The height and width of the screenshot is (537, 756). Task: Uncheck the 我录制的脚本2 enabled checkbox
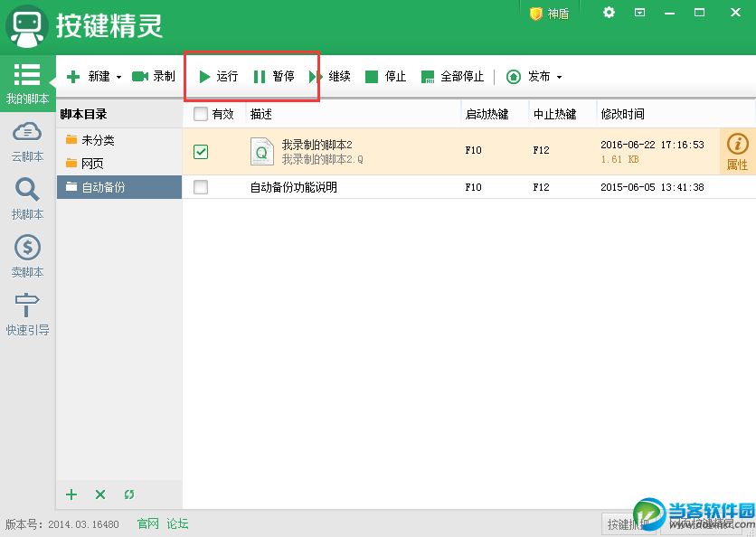[x=201, y=152]
